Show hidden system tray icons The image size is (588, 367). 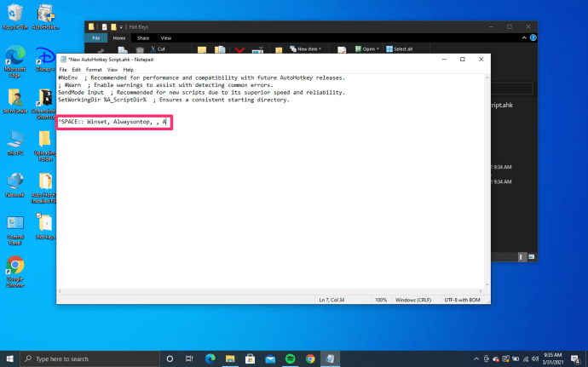pos(476,358)
